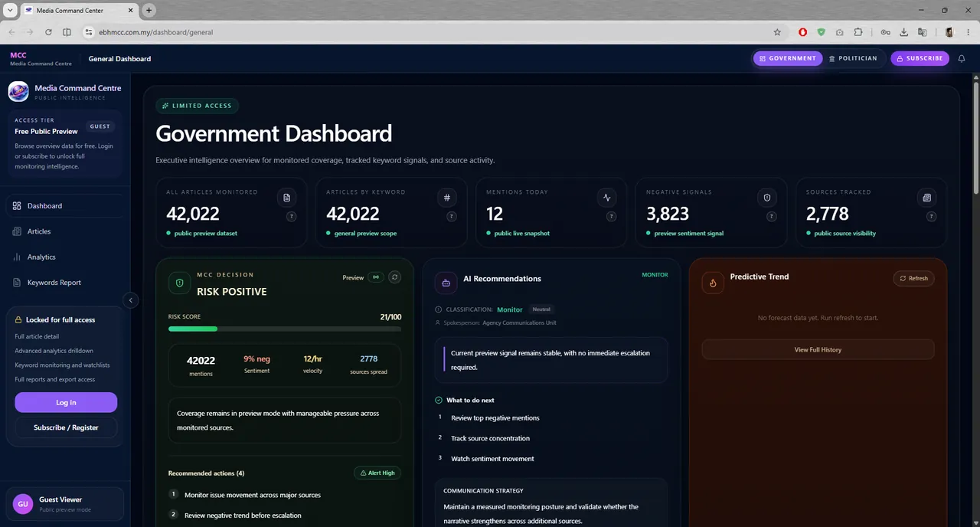Open Chrome downloads icon
This screenshot has height=527, width=980.
click(x=903, y=32)
